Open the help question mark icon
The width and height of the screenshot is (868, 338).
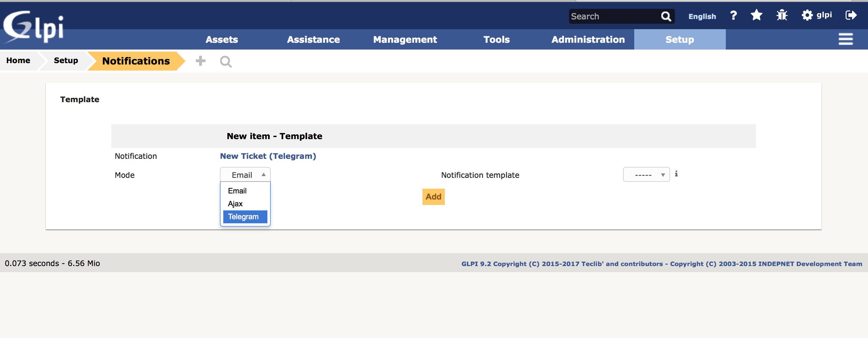[733, 15]
